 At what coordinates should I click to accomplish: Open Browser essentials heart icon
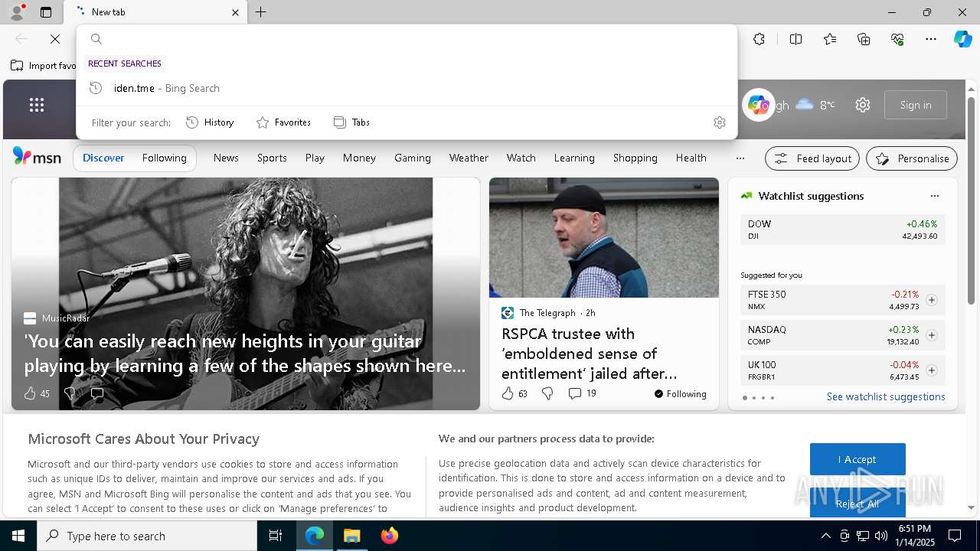pos(897,39)
